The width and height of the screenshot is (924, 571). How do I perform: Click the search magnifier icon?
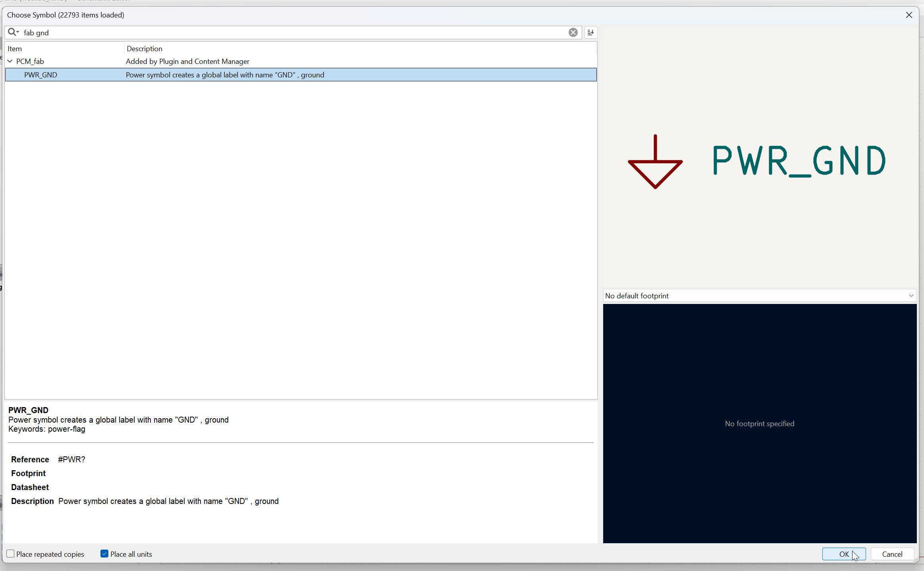(13, 32)
